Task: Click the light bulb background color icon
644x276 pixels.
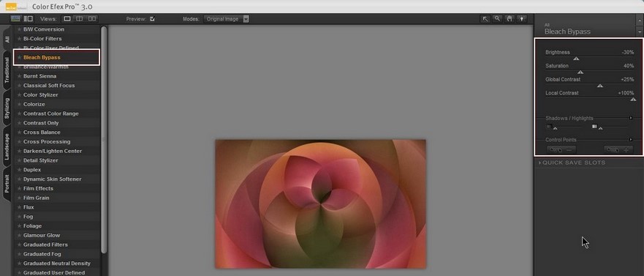Action: [x=522, y=19]
